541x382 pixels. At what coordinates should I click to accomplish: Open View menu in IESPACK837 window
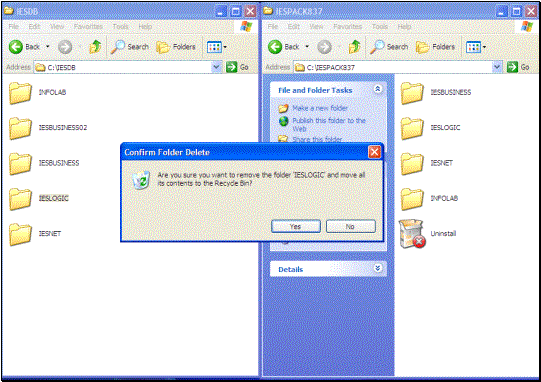pos(316,27)
